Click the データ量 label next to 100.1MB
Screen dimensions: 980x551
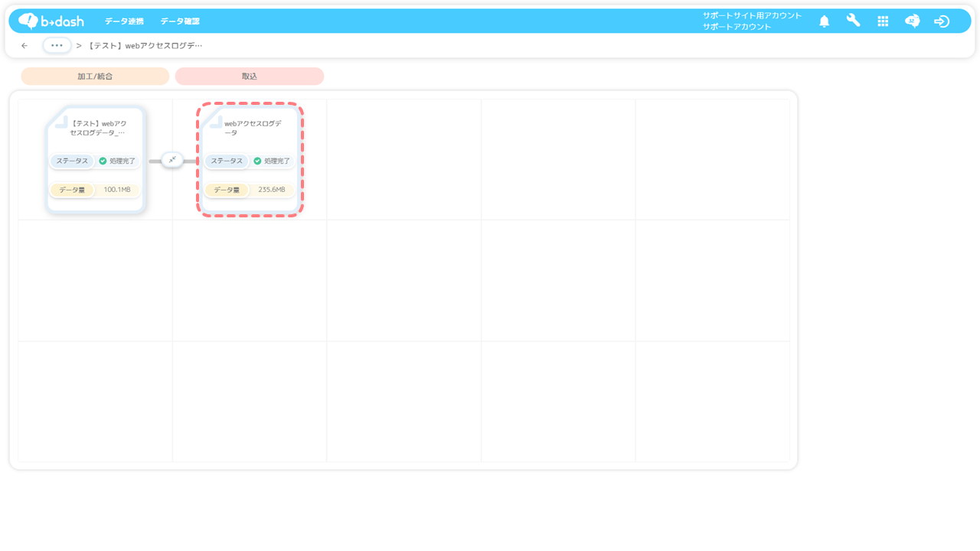[x=72, y=190]
